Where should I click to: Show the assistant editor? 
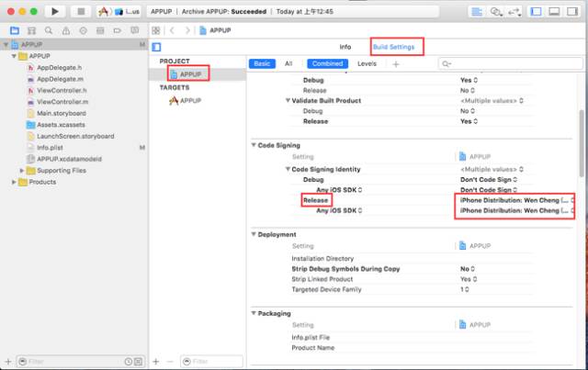(496, 12)
